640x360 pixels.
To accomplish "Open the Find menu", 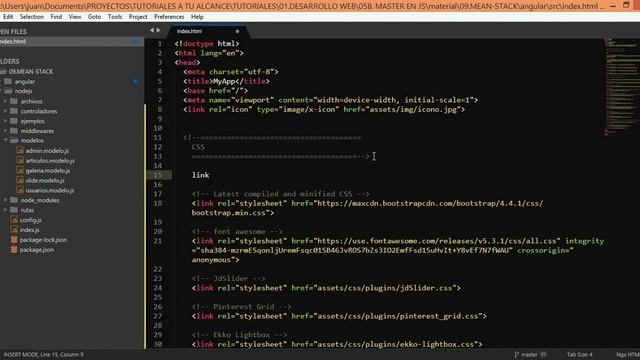I will (56, 17).
